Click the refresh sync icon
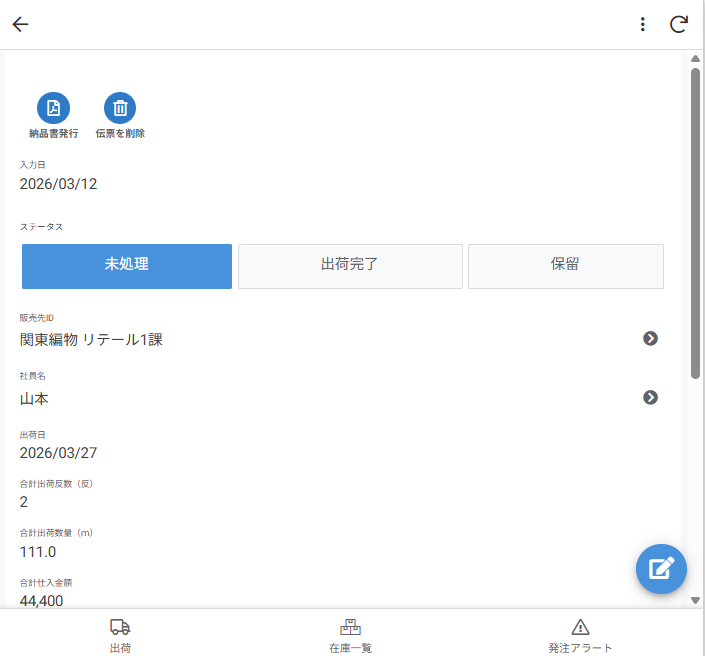 (679, 25)
